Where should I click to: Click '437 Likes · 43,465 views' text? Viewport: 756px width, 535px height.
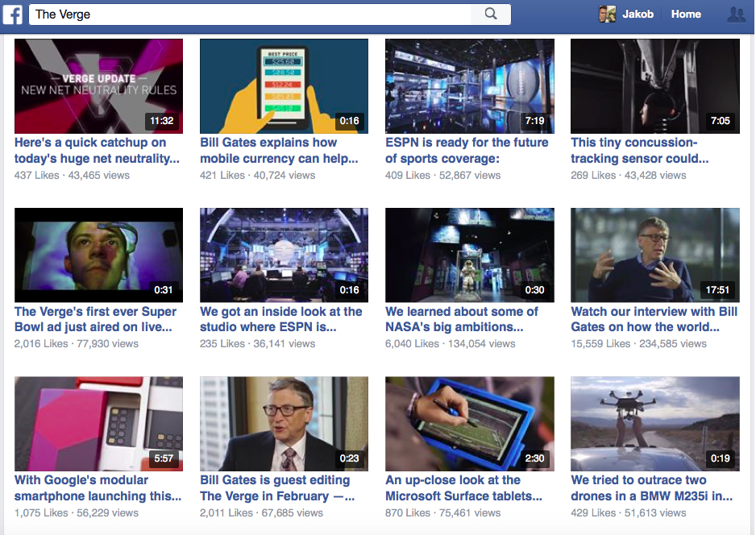pyautogui.click(x=72, y=176)
